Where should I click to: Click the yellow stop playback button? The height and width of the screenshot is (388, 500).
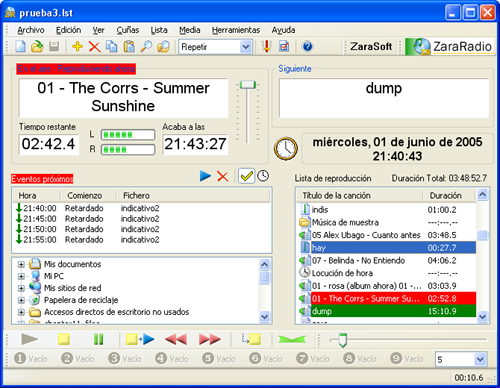pos(64,339)
